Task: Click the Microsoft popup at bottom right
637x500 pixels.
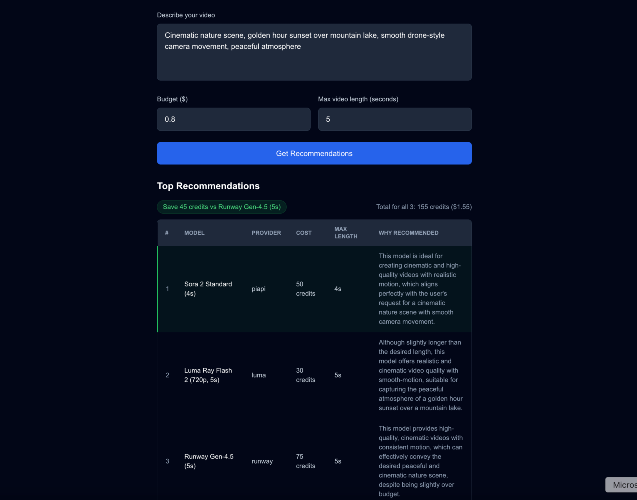Action: [621, 485]
